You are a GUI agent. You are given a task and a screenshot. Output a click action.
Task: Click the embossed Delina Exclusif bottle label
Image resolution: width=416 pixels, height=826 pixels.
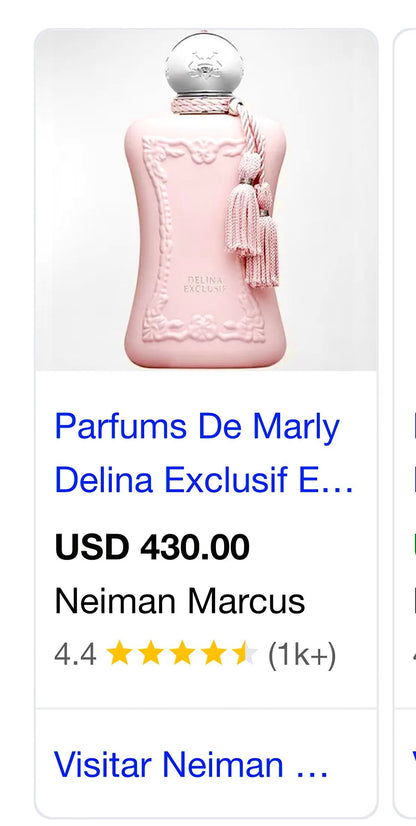pos(205,283)
